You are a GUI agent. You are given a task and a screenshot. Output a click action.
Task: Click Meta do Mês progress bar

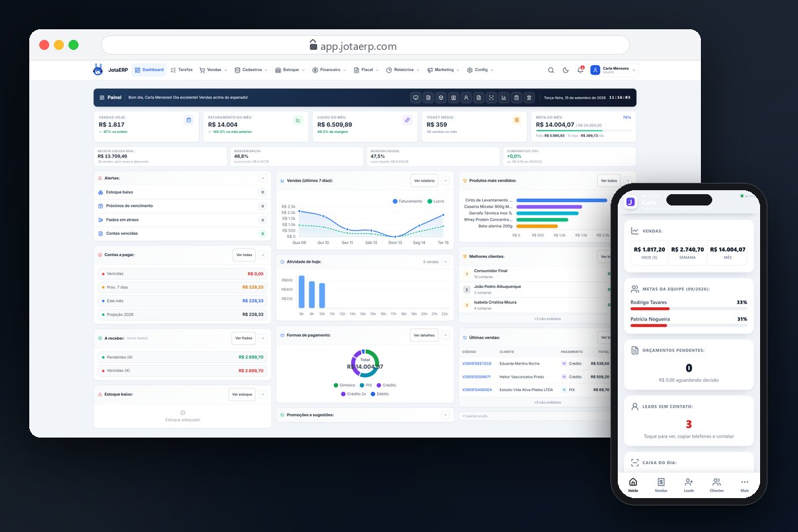point(583,130)
